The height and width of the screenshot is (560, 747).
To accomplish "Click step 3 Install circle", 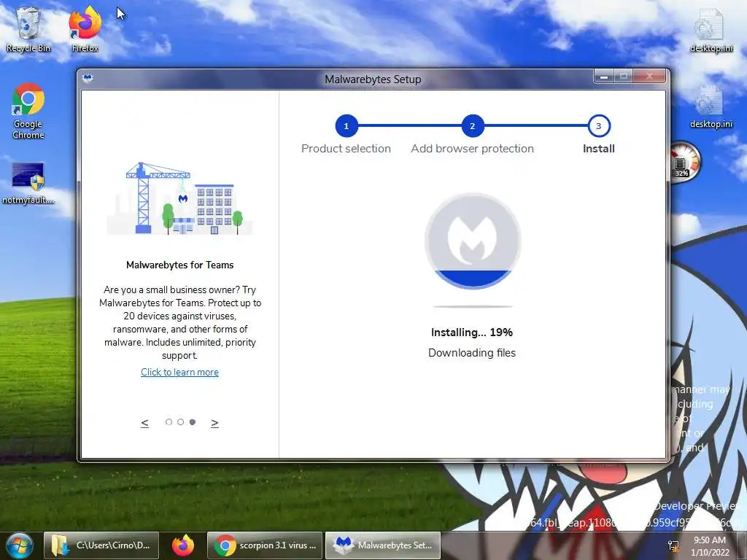I will pyautogui.click(x=599, y=126).
